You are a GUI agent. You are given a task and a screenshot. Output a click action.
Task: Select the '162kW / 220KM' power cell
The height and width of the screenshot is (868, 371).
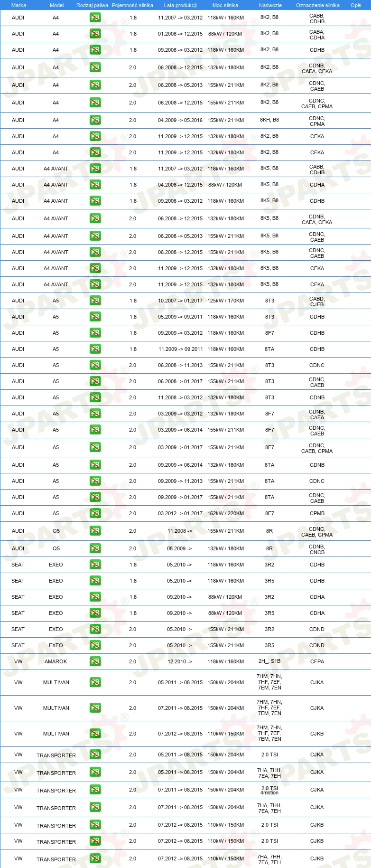(x=226, y=513)
